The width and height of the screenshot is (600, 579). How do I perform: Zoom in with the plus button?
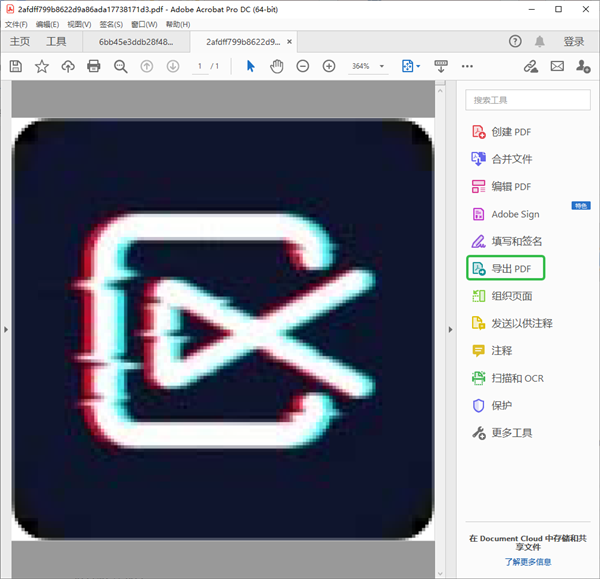(x=329, y=66)
